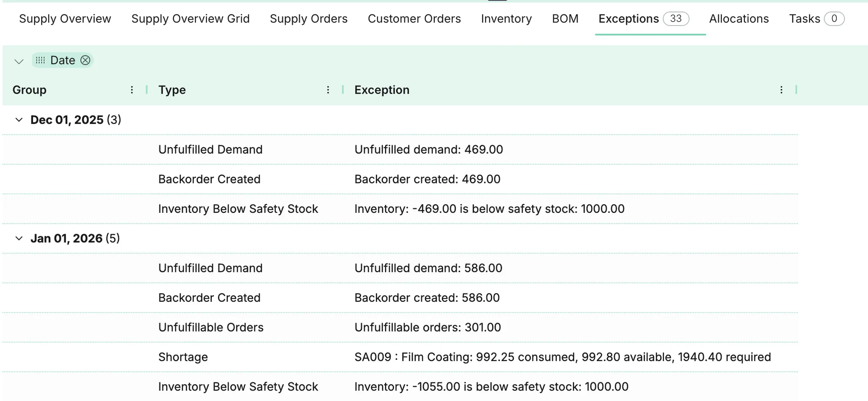Screen dimensions: 868x401
Task: Click Backorder Created type under Jan 01, 2026
Action: click(209, 298)
